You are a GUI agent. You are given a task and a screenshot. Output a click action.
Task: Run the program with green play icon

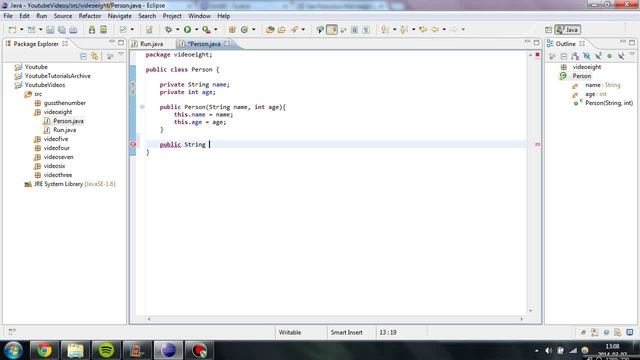187,29
